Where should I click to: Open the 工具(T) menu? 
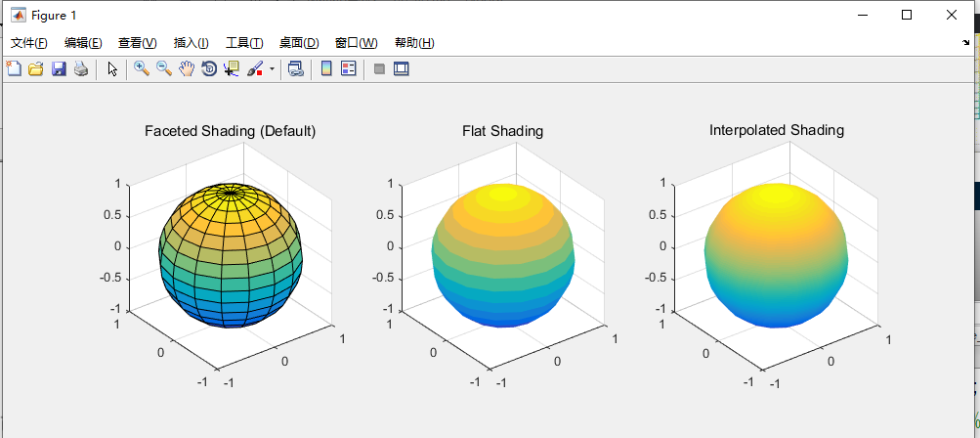(x=244, y=43)
